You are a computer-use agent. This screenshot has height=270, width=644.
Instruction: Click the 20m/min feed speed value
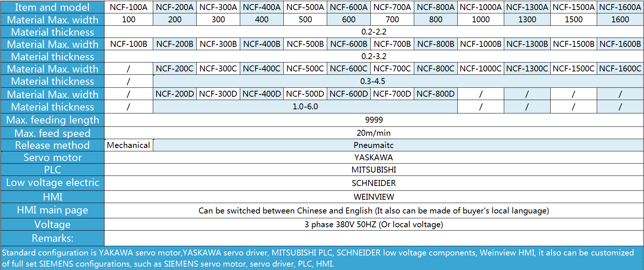point(374,133)
